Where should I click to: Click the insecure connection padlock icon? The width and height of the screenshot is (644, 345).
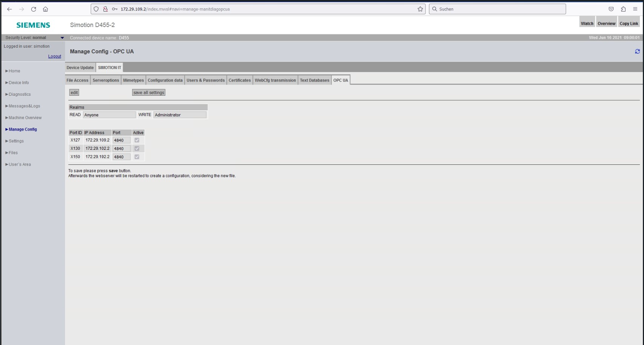pos(106,9)
